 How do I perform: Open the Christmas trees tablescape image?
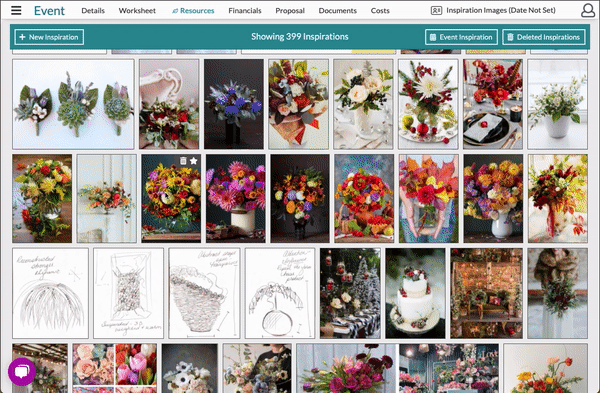click(x=350, y=293)
